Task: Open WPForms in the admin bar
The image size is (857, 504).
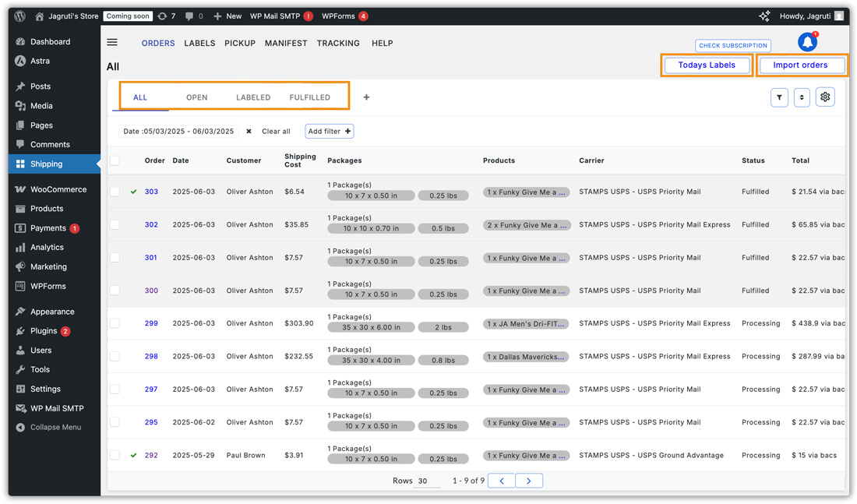Action: pyautogui.click(x=344, y=16)
